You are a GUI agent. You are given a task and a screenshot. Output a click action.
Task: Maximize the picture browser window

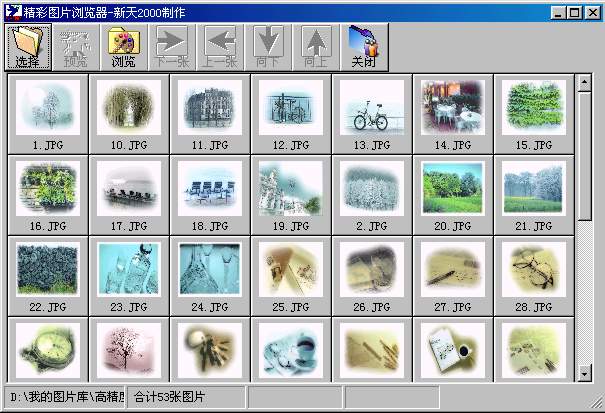tap(575, 13)
